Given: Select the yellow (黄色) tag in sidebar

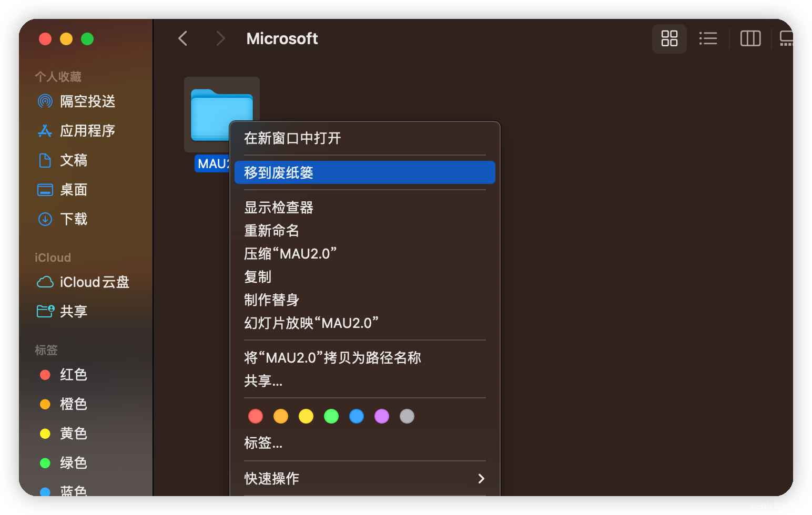Looking at the screenshot, I should tap(63, 433).
